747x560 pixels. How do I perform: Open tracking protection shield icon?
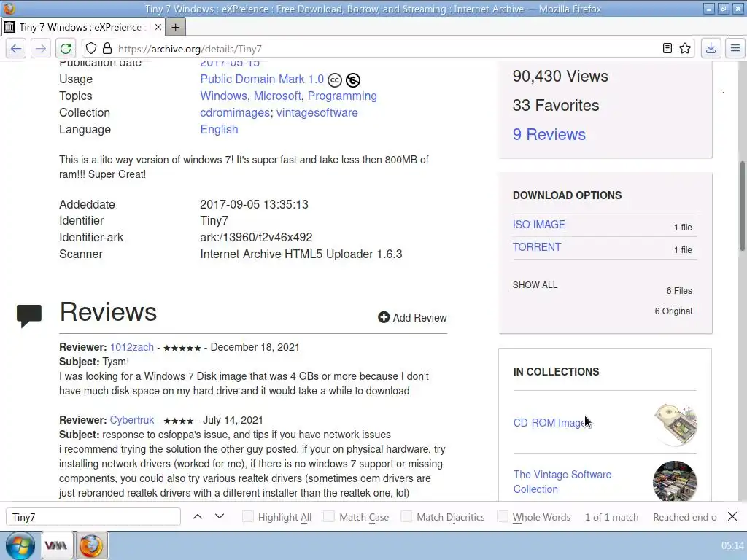[91, 49]
